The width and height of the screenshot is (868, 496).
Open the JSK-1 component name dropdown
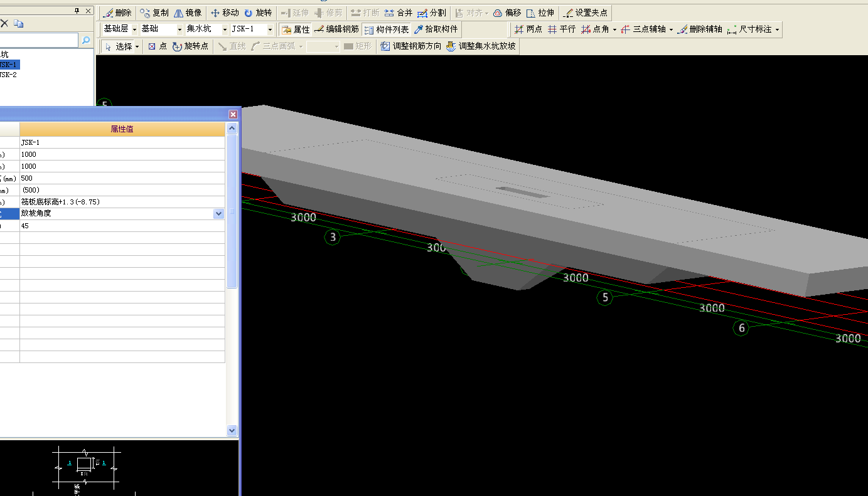[270, 29]
